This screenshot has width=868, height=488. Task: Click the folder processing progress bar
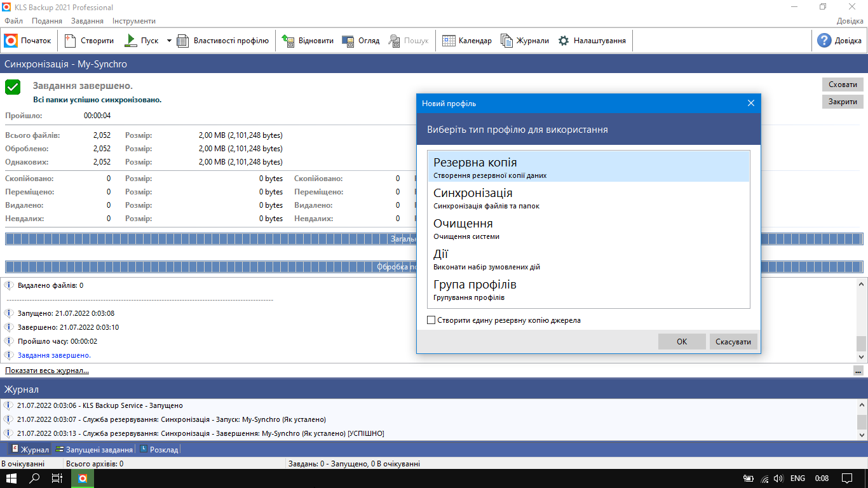click(434, 267)
